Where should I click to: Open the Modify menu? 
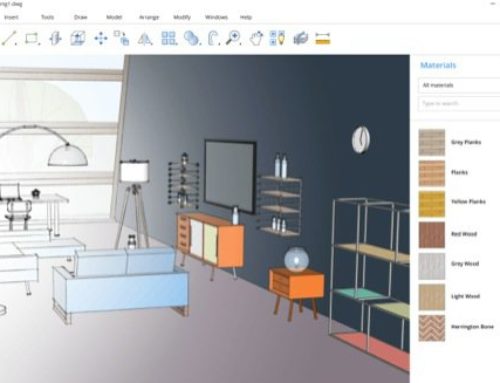point(182,17)
